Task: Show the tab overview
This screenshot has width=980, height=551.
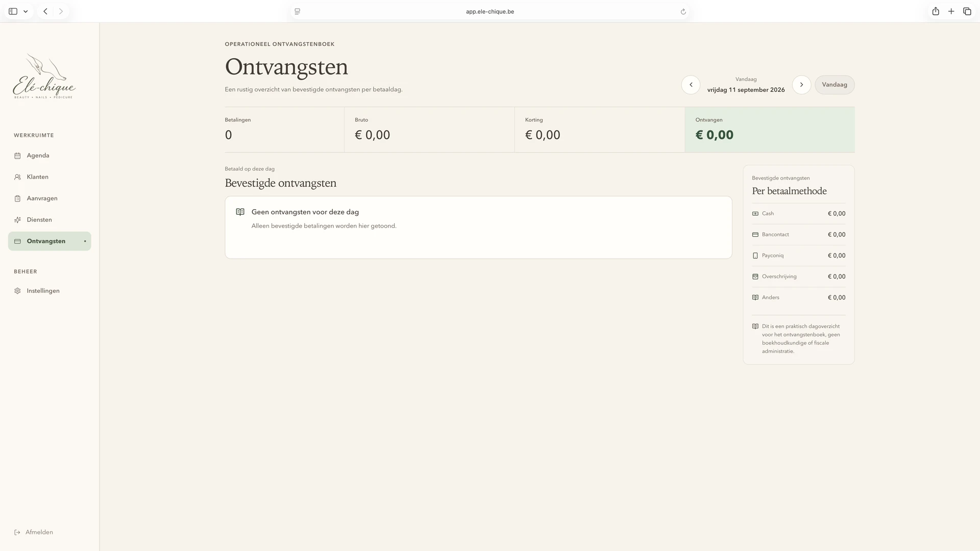Action: coord(967,11)
